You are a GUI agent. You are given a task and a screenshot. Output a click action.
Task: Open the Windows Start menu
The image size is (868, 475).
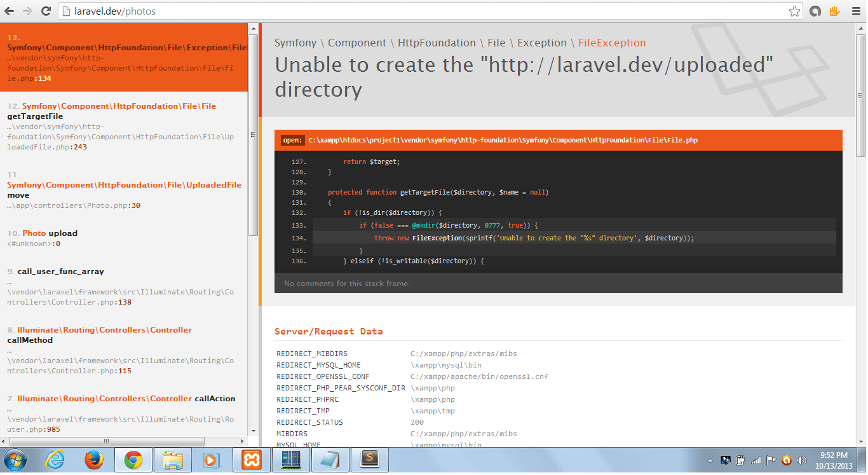14,459
